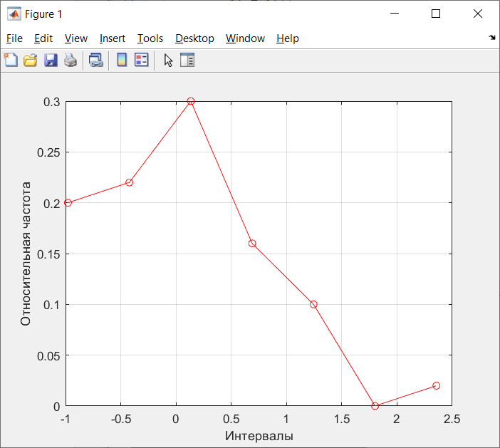Maximize the Figure 1 window
This screenshot has height=448, width=500.
(436, 14)
